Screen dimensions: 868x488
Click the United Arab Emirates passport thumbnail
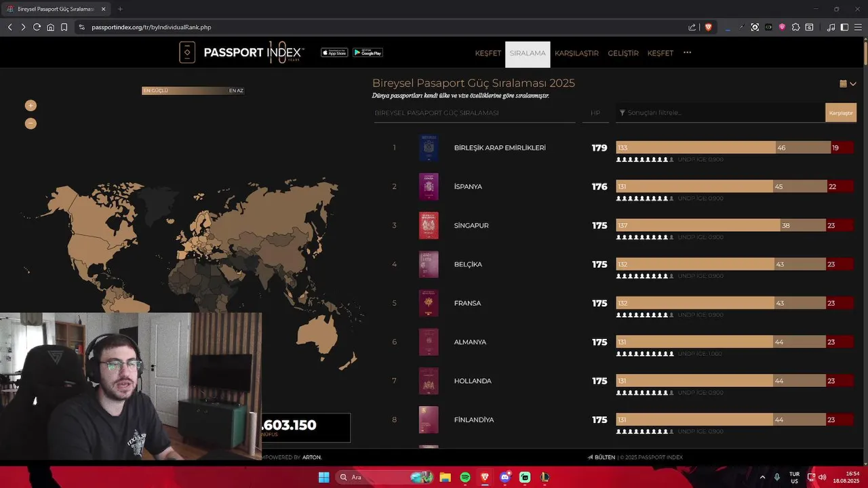pos(429,148)
